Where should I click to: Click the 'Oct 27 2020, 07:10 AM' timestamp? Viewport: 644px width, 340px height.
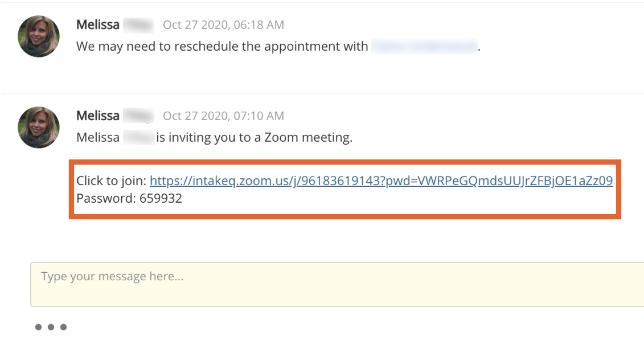(223, 116)
